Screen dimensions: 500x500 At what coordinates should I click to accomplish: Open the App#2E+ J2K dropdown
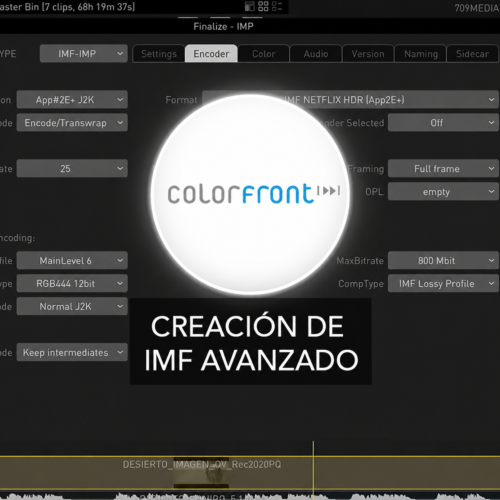tap(72, 100)
